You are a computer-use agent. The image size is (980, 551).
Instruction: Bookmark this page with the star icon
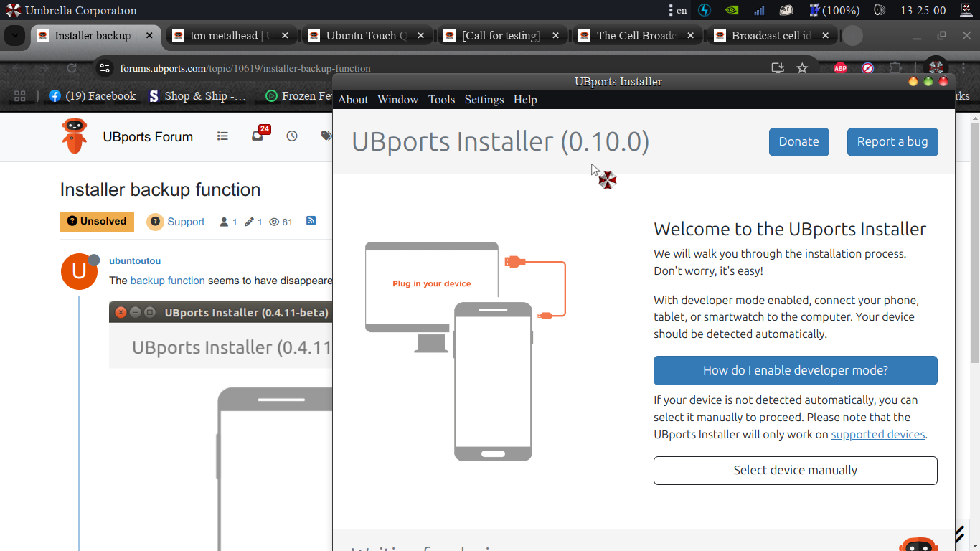click(x=802, y=68)
